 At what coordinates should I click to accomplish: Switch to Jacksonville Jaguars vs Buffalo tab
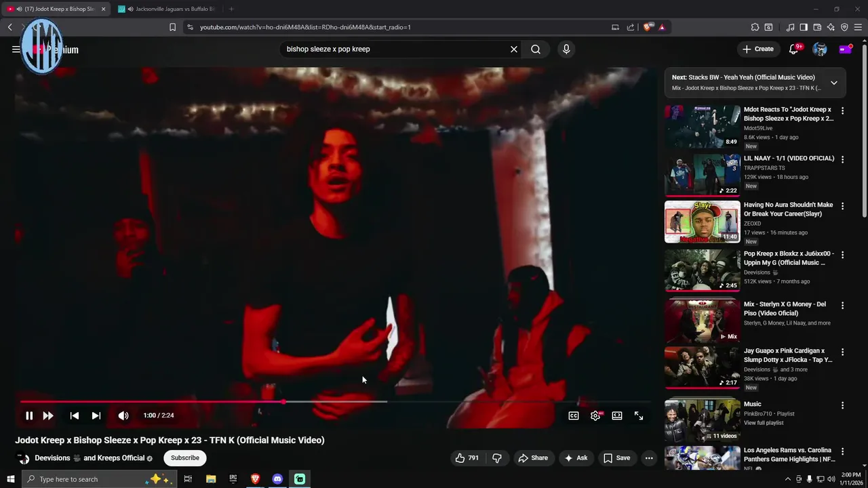(x=168, y=9)
